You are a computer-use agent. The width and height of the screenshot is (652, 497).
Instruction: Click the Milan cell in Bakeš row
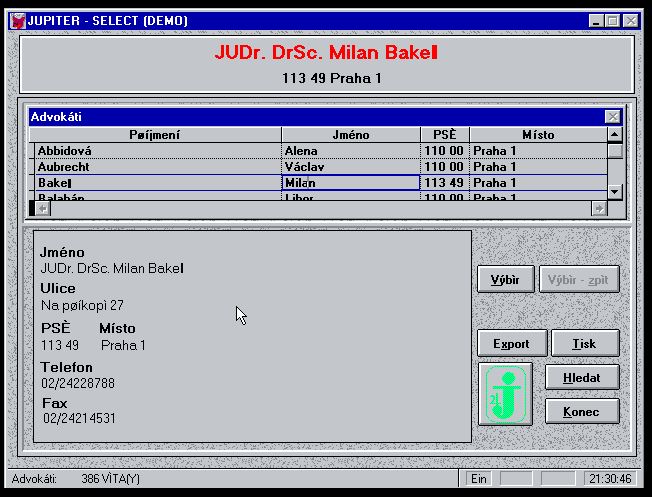[350, 183]
